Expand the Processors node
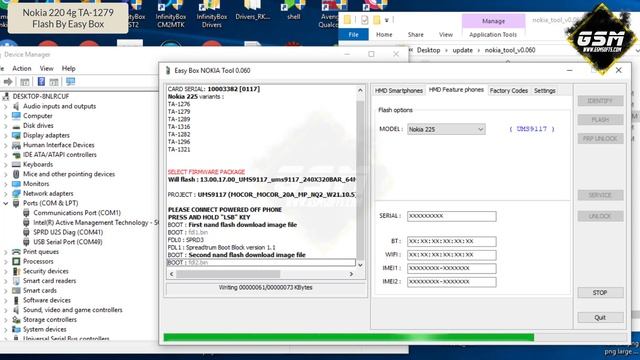This screenshot has height=360, width=640. tap(6, 262)
